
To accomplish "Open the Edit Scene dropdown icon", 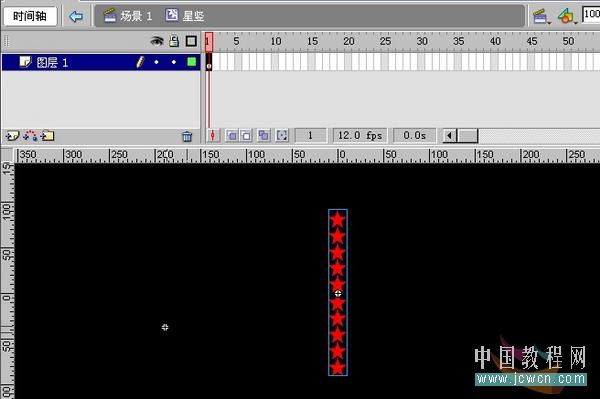I will tap(541, 16).
